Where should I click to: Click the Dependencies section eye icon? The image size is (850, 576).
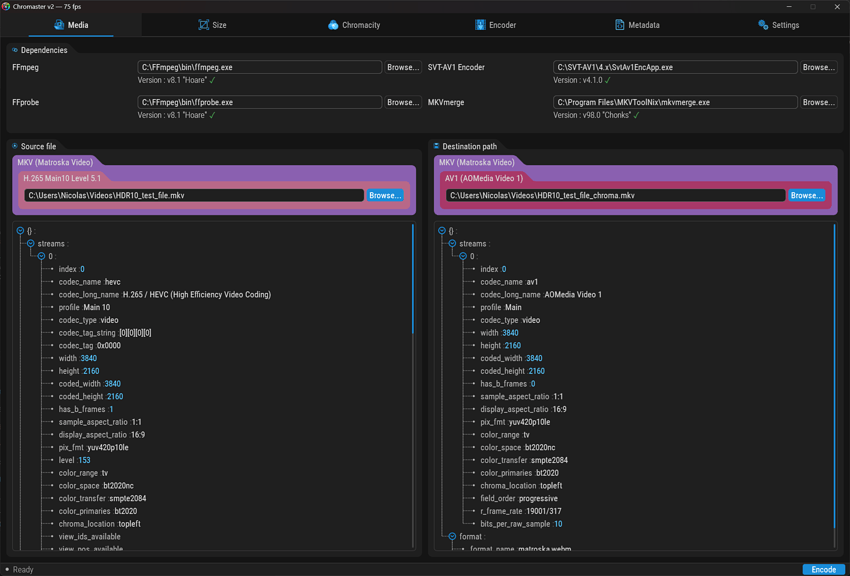coord(15,50)
